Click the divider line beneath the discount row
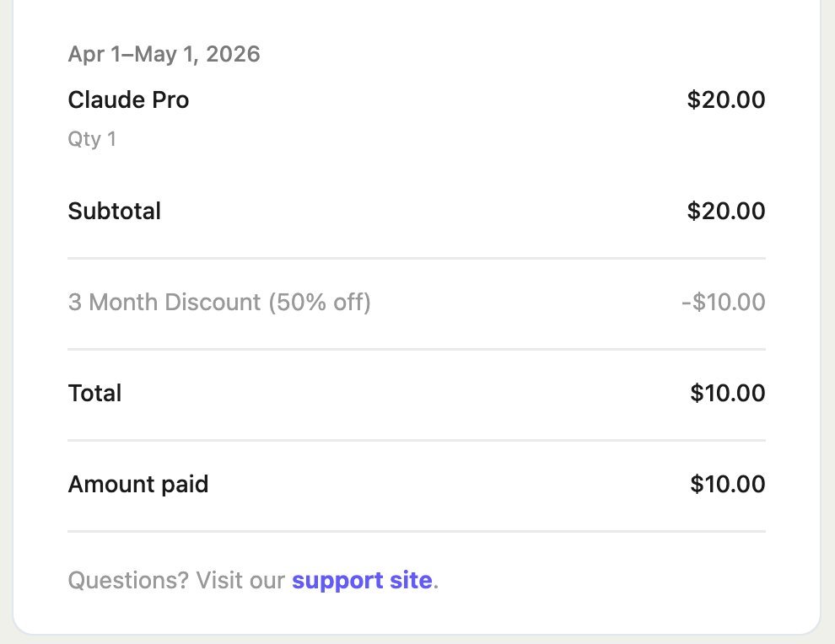 click(x=417, y=350)
